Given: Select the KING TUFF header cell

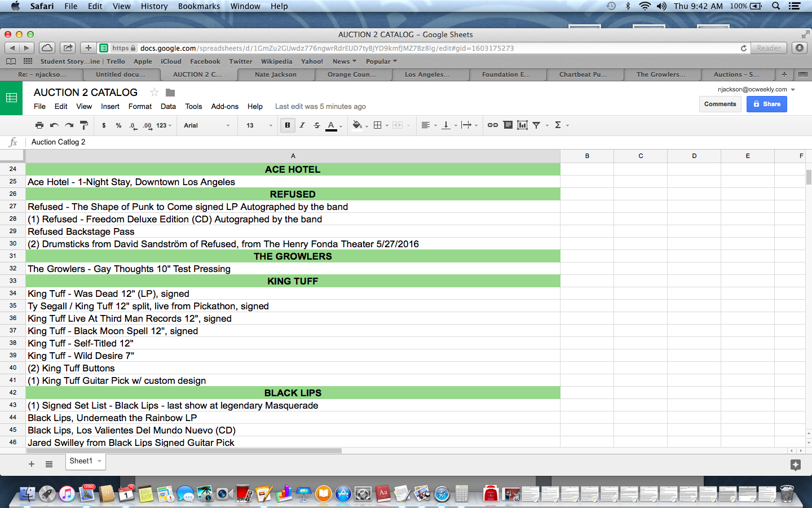Looking at the screenshot, I should point(293,281).
